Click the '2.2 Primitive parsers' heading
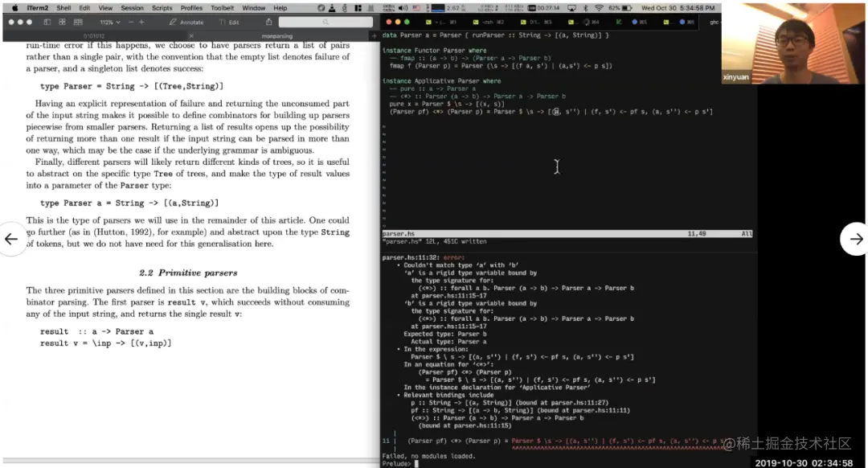This screenshot has height=468, width=868. 188,273
